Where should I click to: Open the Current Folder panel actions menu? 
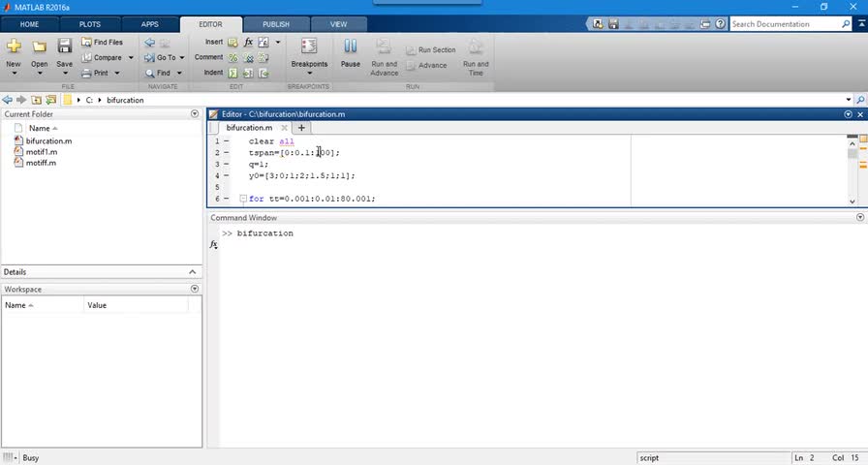point(195,113)
